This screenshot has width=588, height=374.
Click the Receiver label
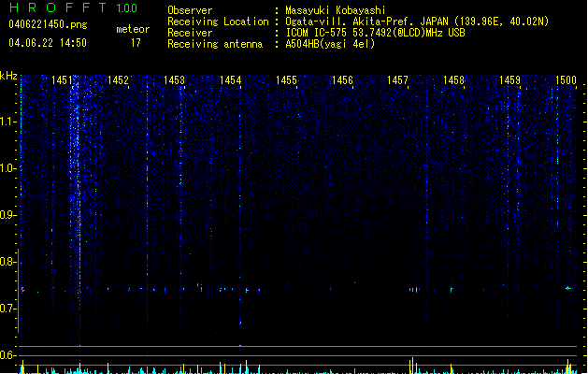190,33
